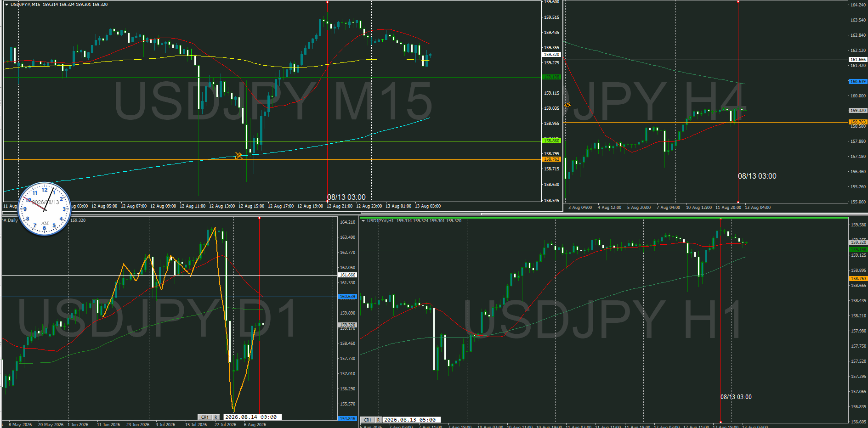The height and width of the screenshot is (428, 868).
Task: Click the 11 Jun 2026 date label on Daily axis
Action: [x=108, y=425]
